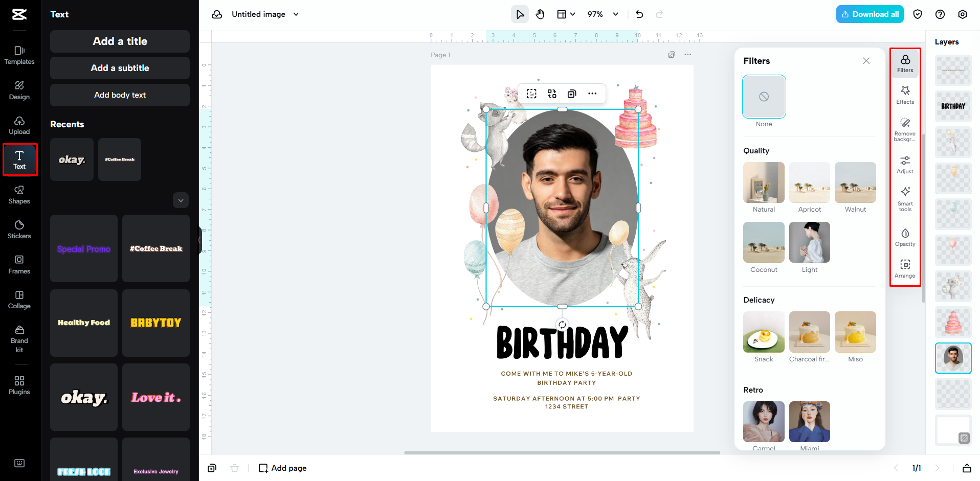Select the Coconut filter thumbnail
Screen dimensions: 980x481
pyautogui.click(x=763, y=242)
